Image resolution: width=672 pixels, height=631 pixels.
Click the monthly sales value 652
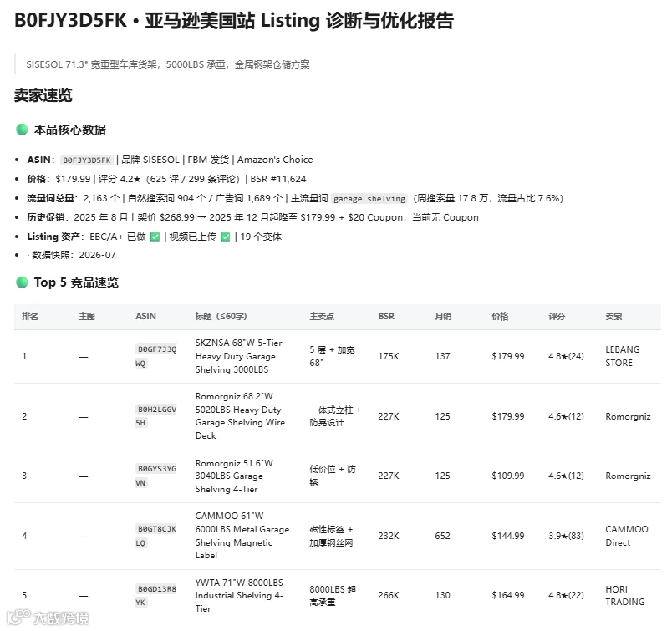(442, 536)
